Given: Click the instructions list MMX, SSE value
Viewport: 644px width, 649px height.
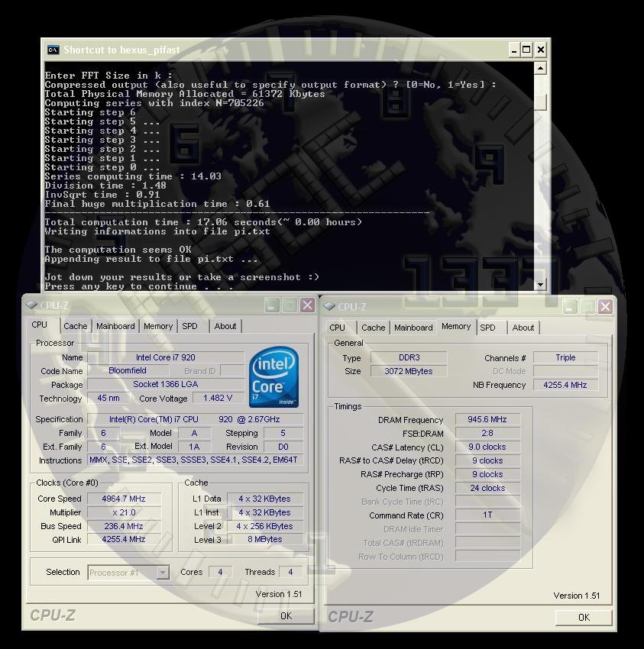Looking at the screenshot, I should point(194,460).
